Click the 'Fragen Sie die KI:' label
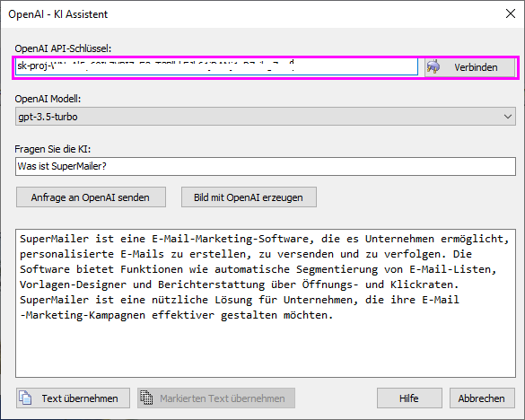 (x=53, y=149)
